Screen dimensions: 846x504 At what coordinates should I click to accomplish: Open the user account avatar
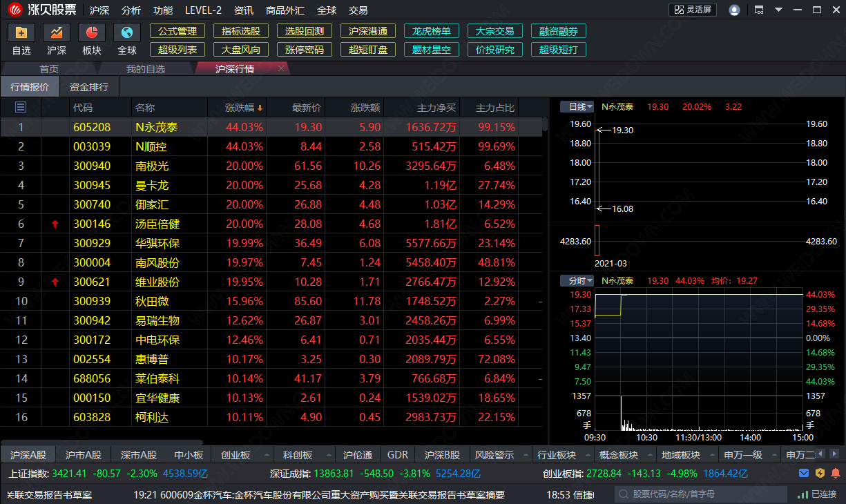(734, 10)
